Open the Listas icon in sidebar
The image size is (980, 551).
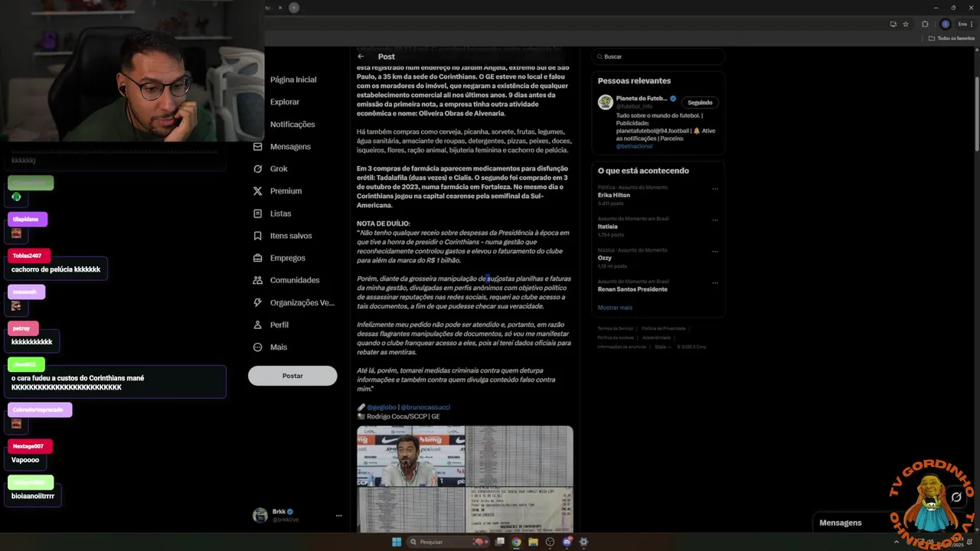point(257,214)
